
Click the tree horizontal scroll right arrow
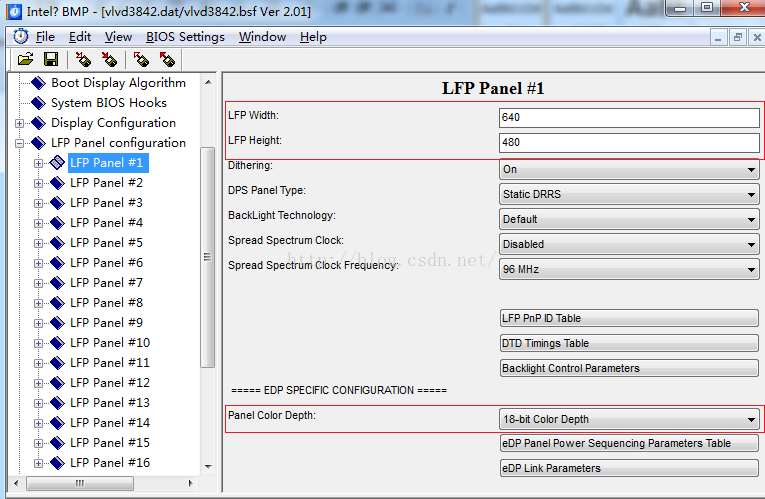(190, 483)
